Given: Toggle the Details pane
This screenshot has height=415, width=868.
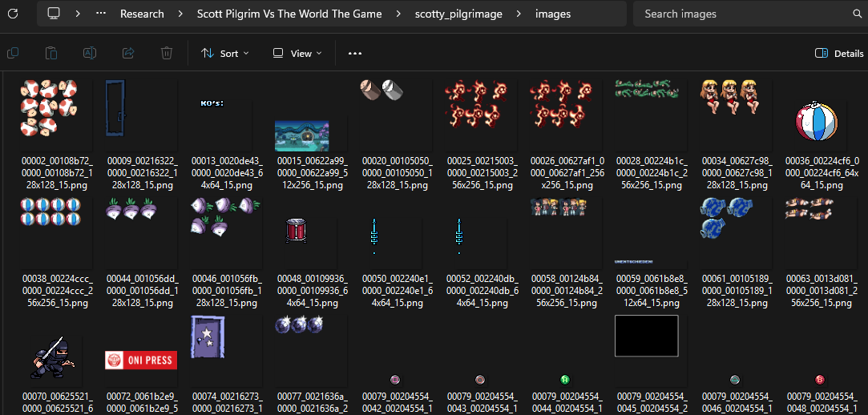Looking at the screenshot, I should coord(839,53).
